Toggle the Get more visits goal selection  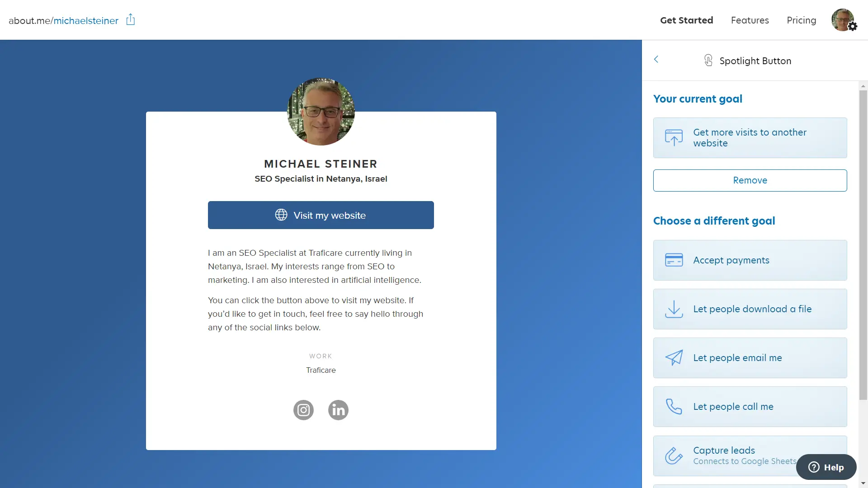[750, 138]
